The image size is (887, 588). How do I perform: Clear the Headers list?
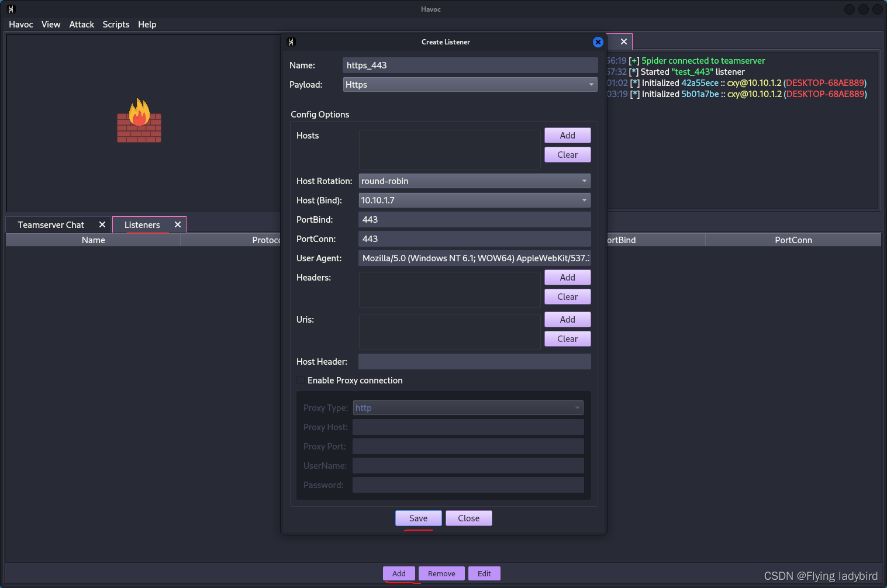click(568, 297)
